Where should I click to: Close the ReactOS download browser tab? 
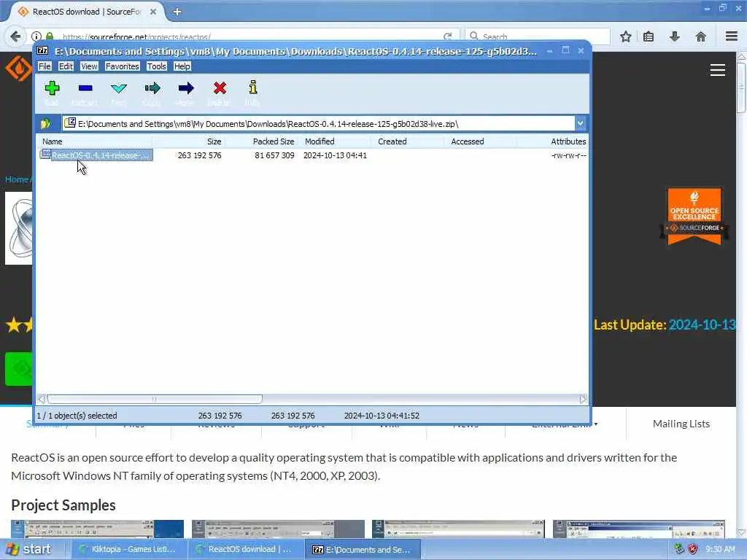point(153,12)
